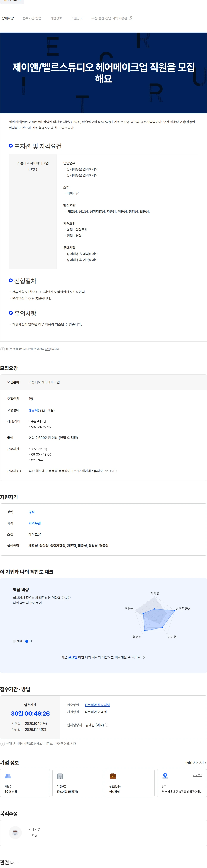The image size is (207, 868).
Task: Click the 50명 이하 employee count
Action: [11, 792]
